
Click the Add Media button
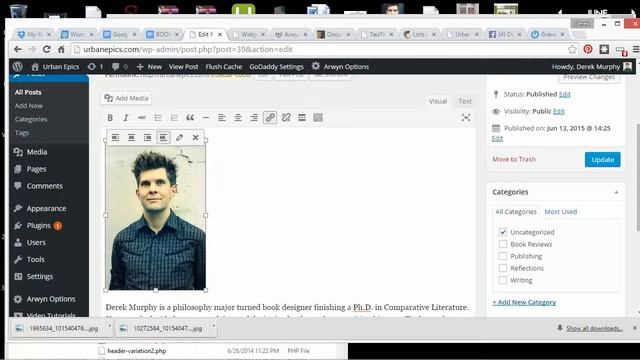127,98
